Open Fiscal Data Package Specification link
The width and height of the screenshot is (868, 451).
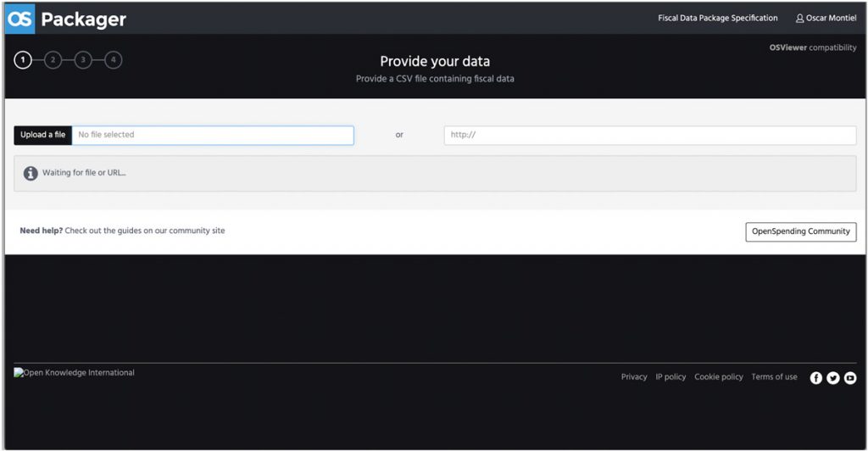tap(717, 19)
